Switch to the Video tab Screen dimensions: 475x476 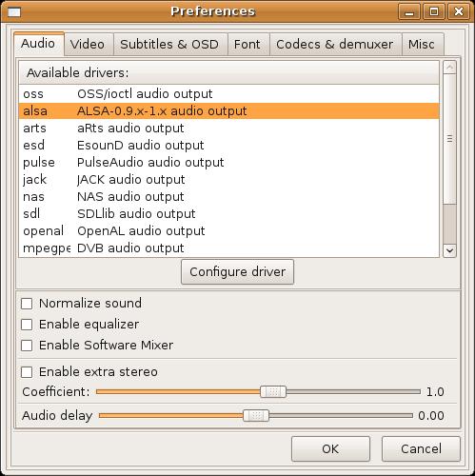click(x=89, y=44)
